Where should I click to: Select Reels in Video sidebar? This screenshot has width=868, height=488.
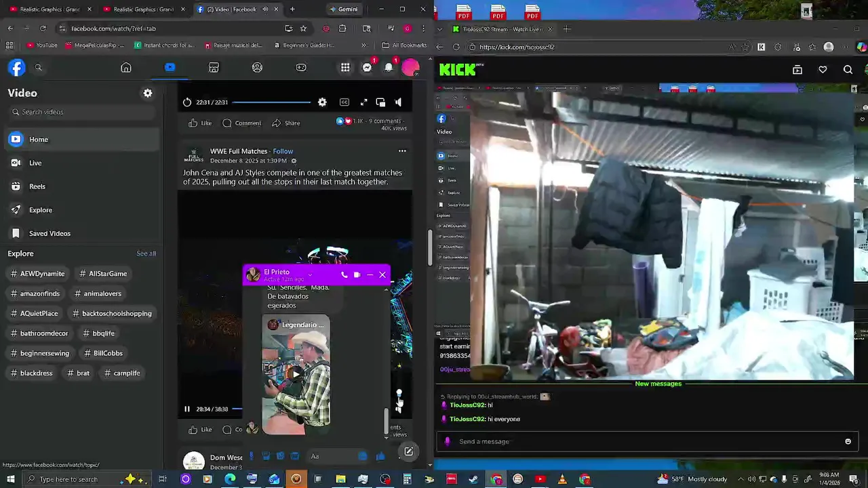click(81, 186)
